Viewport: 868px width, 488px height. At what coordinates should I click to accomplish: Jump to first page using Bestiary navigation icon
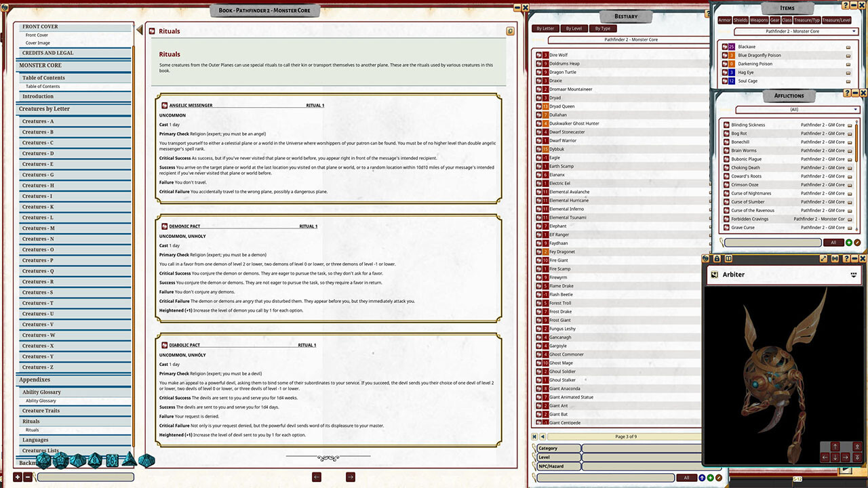(x=534, y=436)
